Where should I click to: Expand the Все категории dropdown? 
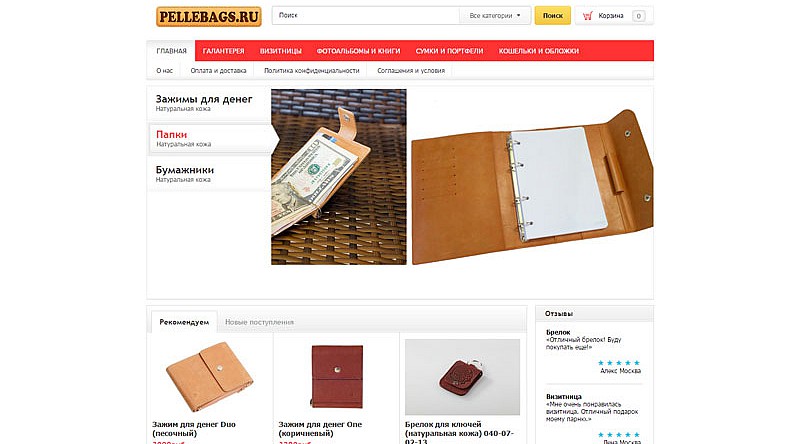pos(494,16)
